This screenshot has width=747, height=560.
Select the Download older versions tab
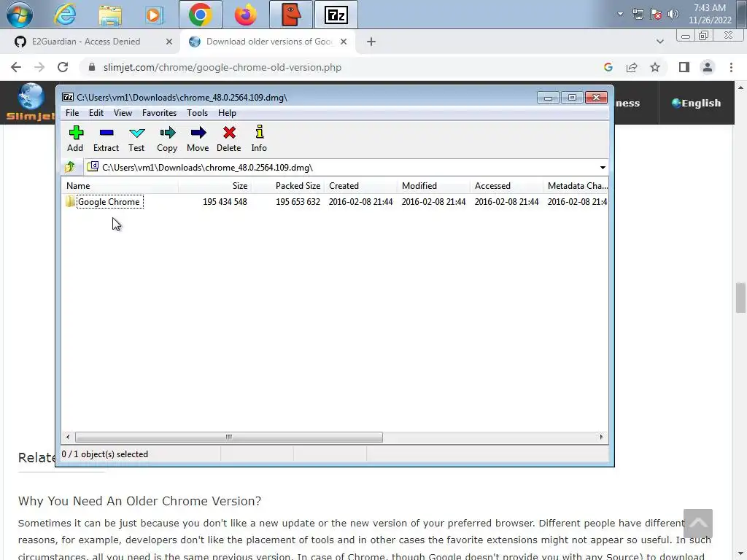pos(269,42)
